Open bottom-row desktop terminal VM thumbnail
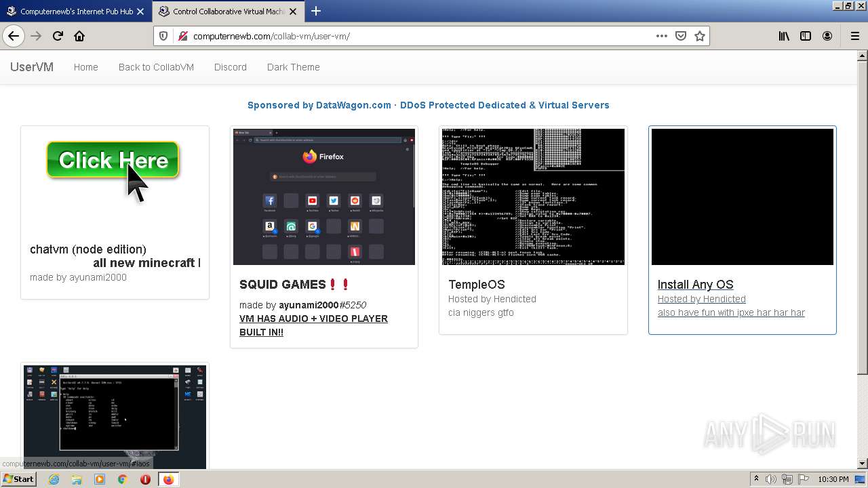Viewport: 868px width, 488px height. 115,417
